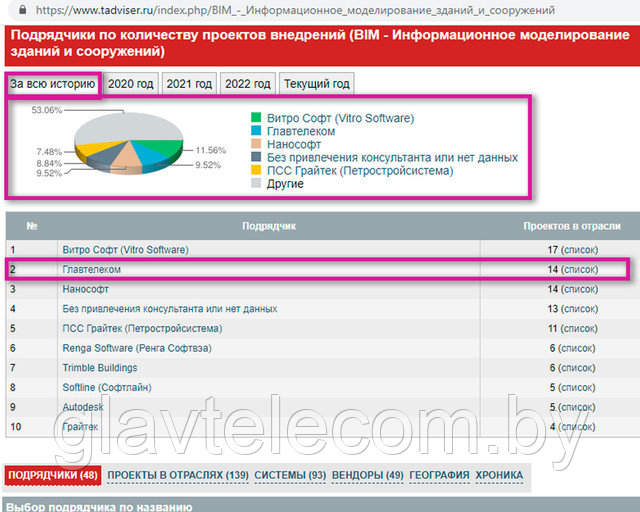Open список link in row 4 with 13 projects
Screen dimensions: 640x512
(x=579, y=309)
